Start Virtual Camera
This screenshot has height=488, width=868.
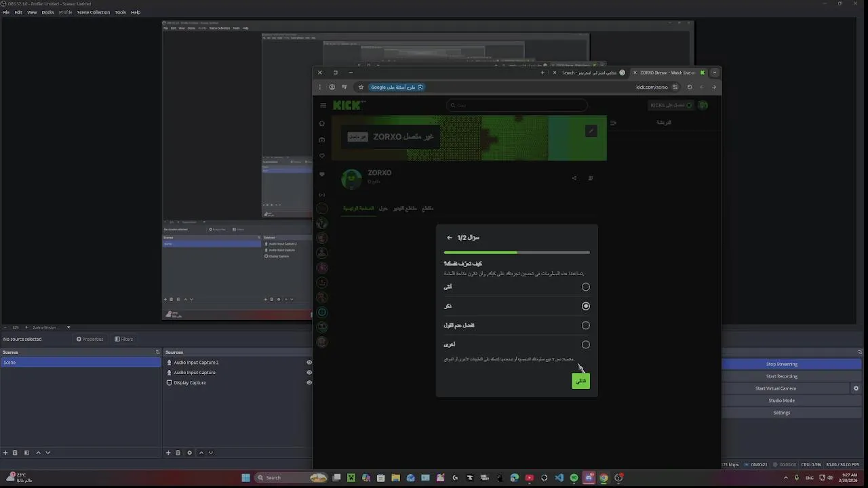click(x=776, y=388)
